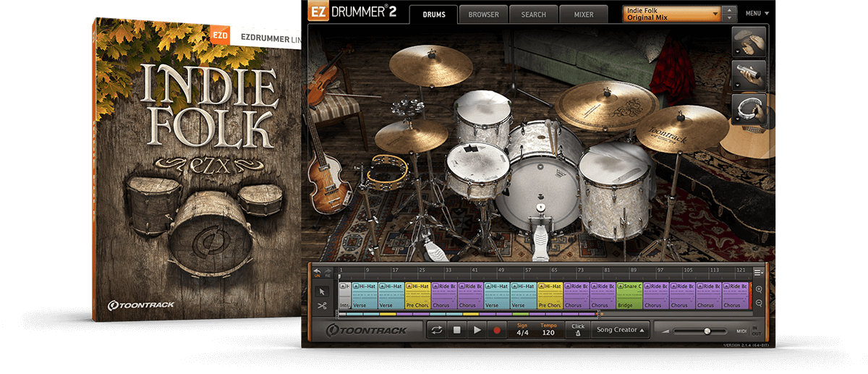868x374 pixels.
Task: Step to the next preset with the down arrow
Action: tap(730, 18)
